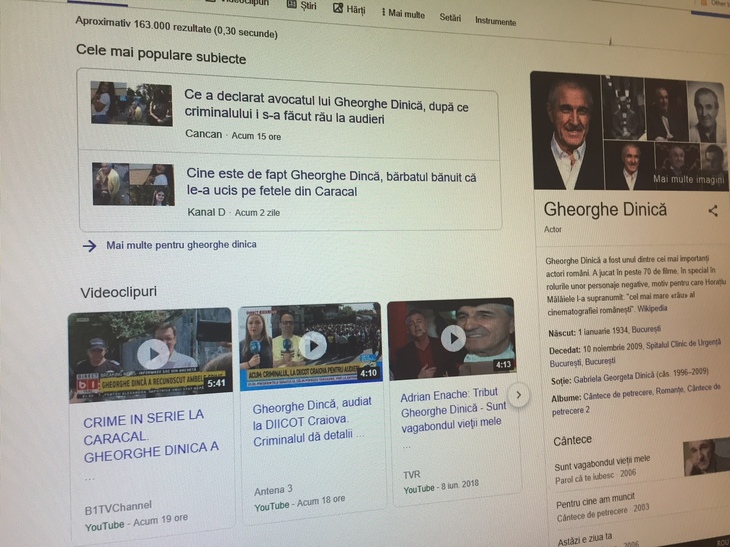Click the Născut birth date label
730x547 pixels.
(x=562, y=333)
